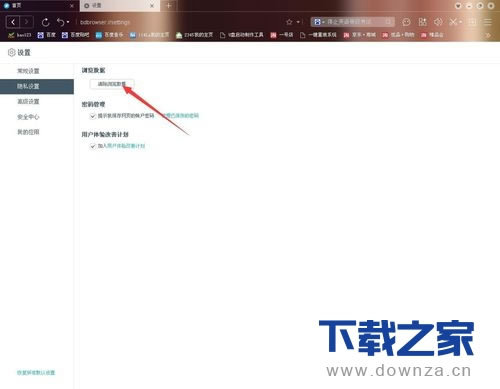Click the browser forward arrow button
This screenshot has width=500, height=389.
(x=27, y=22)
